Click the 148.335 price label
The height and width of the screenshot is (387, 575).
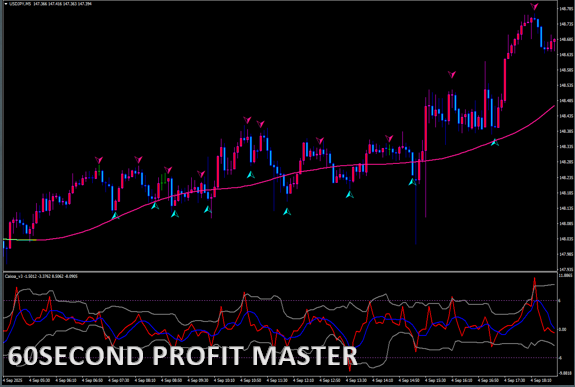point(566,146)
